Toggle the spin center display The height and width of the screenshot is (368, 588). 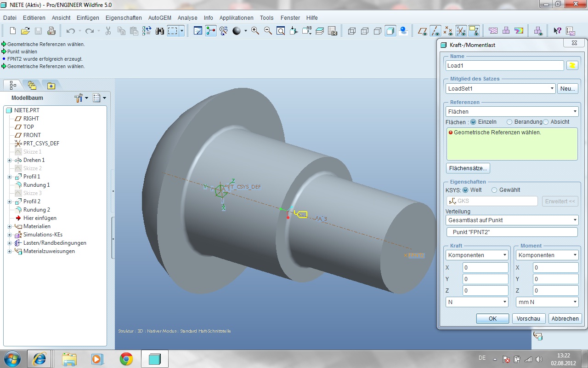click(x=211, y=31)
